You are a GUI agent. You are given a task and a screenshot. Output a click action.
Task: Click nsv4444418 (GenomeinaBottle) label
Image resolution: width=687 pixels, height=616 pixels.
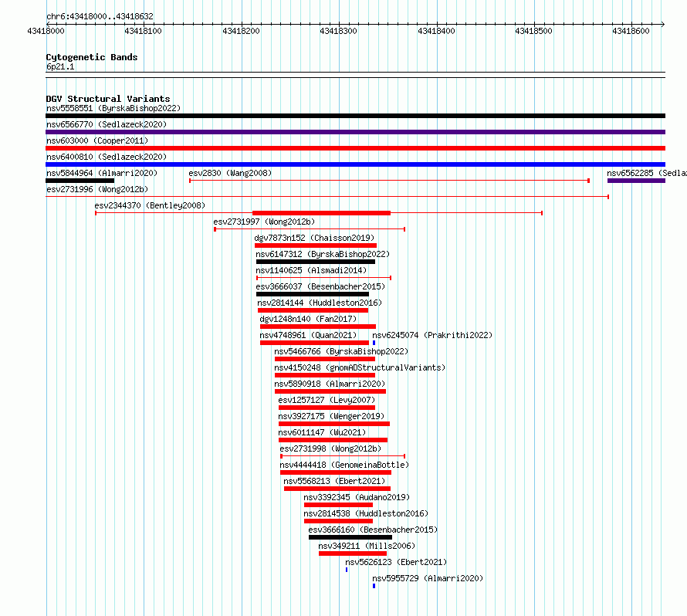tap(344, 465)
